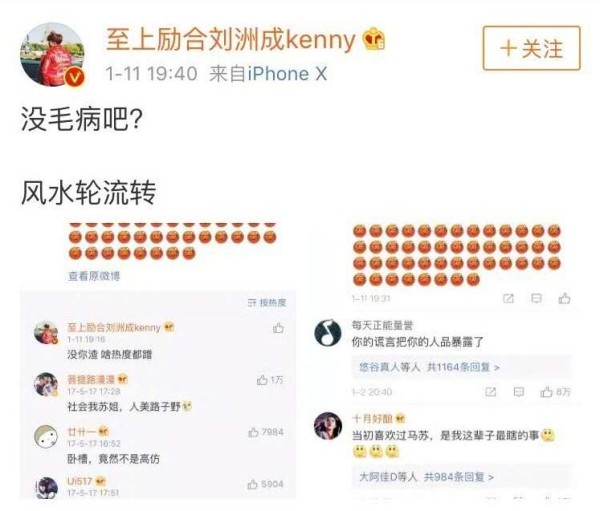Click comment icon next to 1-11 19:31
600x511 pixels.
pos(536,298)
